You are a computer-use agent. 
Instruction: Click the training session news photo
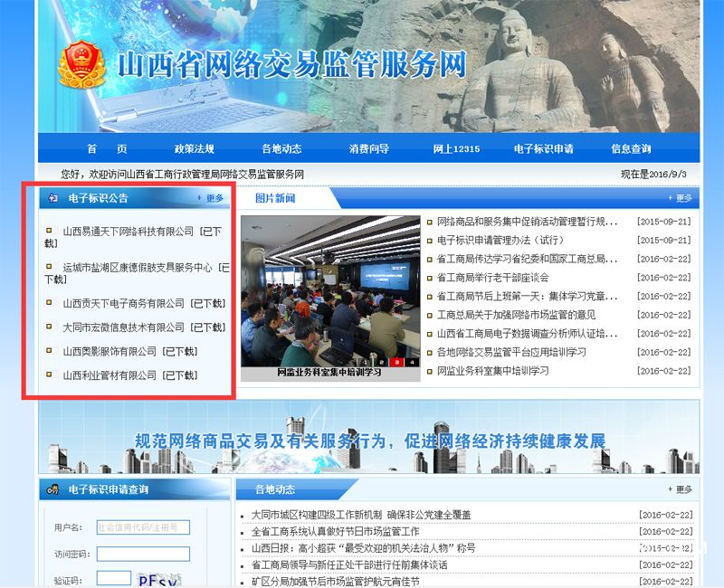click(330, 289)
